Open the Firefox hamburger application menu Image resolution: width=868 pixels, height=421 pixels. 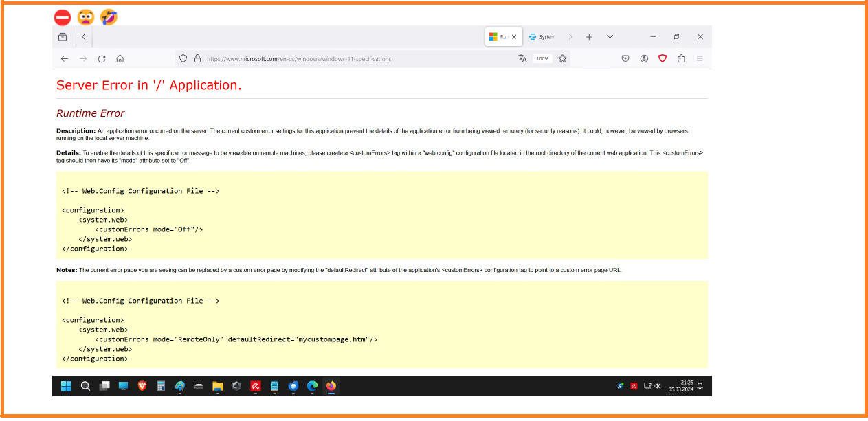click(700, 59)
